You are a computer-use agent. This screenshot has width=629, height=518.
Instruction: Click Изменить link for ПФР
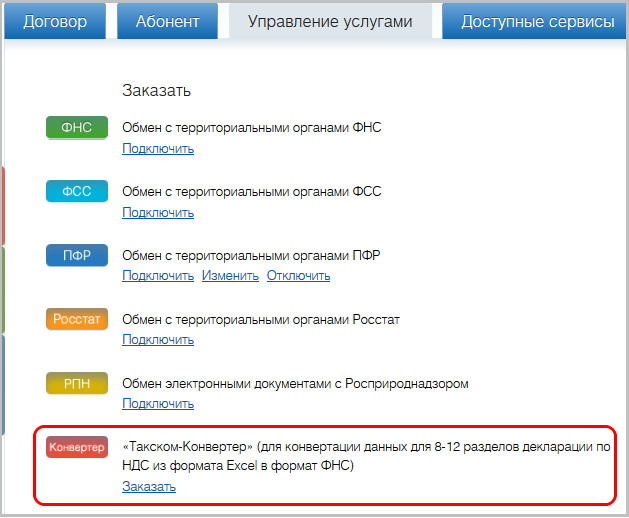230,276
